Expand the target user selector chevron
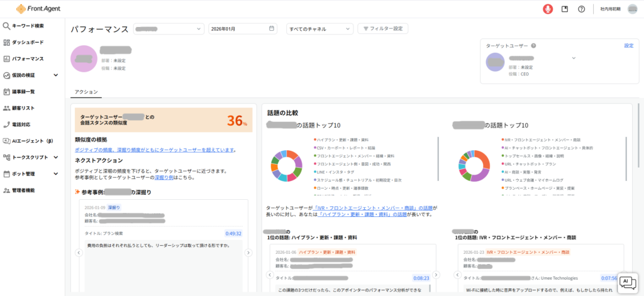Image resolution: width=644 pixels, height=296 pixels. click(573, 58)
